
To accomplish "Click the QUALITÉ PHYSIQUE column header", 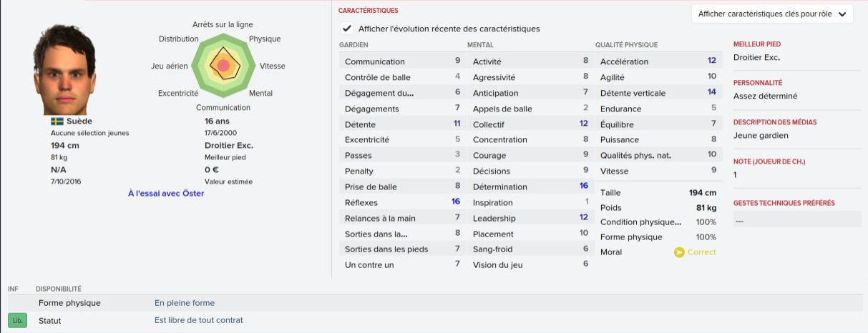I will 626,45.
